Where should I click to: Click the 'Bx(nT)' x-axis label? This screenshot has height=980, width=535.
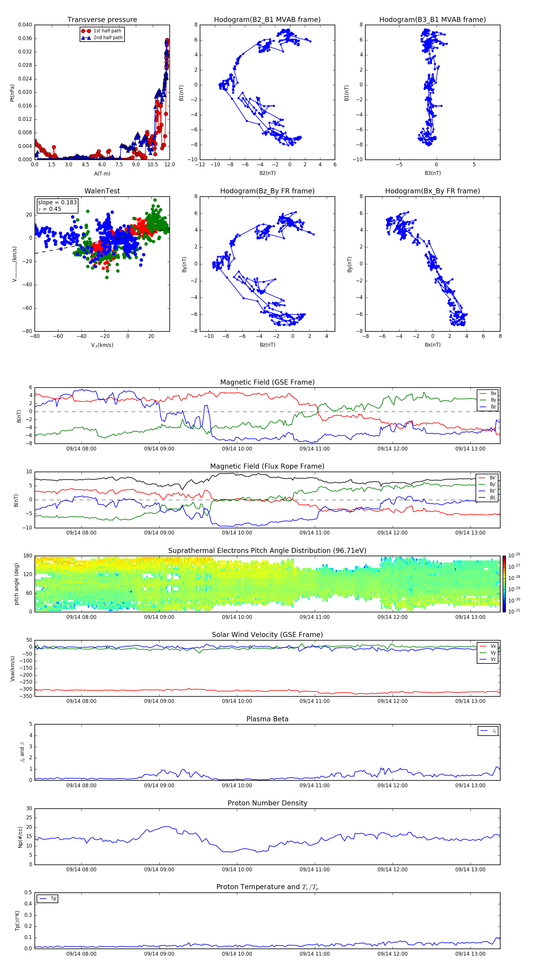[x=432, y=345]
